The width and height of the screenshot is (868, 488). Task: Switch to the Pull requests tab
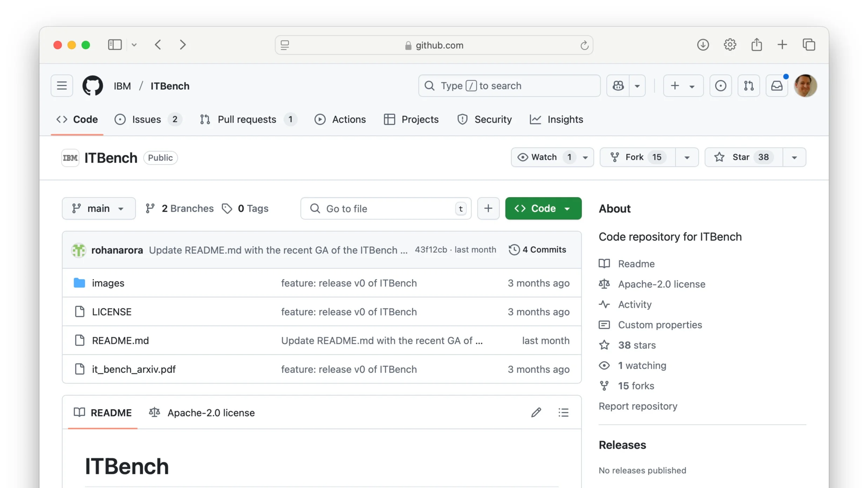(x=248, y=119)
